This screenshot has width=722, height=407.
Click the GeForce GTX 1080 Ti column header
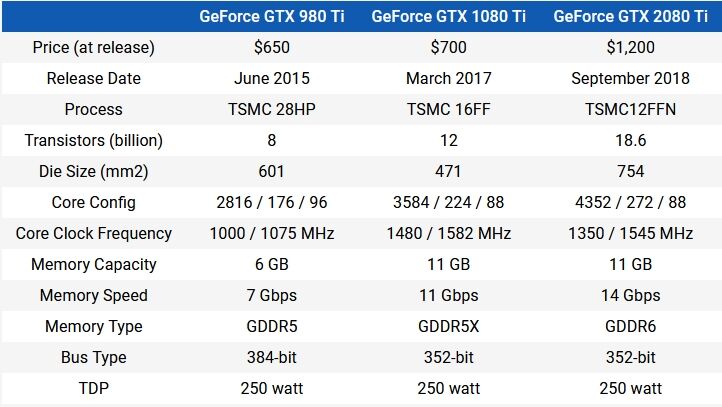click(448, 17)
